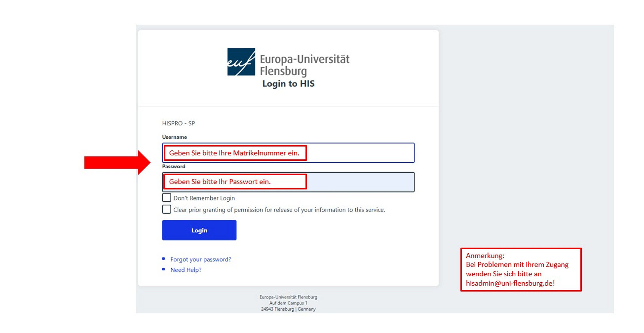644x333 pixels.
Task: Click the large red arrow graphic
Action: click(117, 162)
